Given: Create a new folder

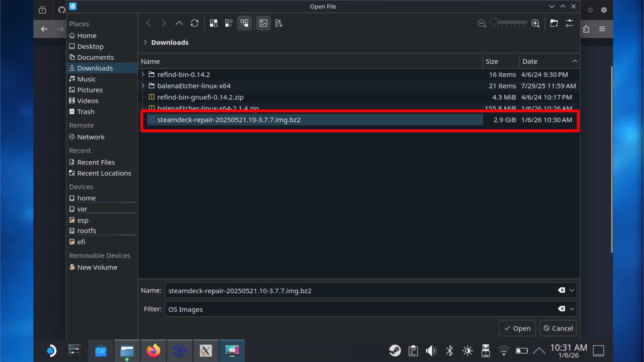Looking at the screenshot, I should pos(554,23).
